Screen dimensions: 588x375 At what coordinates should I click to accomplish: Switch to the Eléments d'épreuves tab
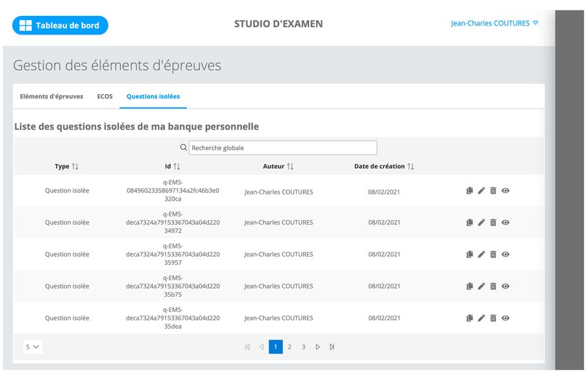51,96
